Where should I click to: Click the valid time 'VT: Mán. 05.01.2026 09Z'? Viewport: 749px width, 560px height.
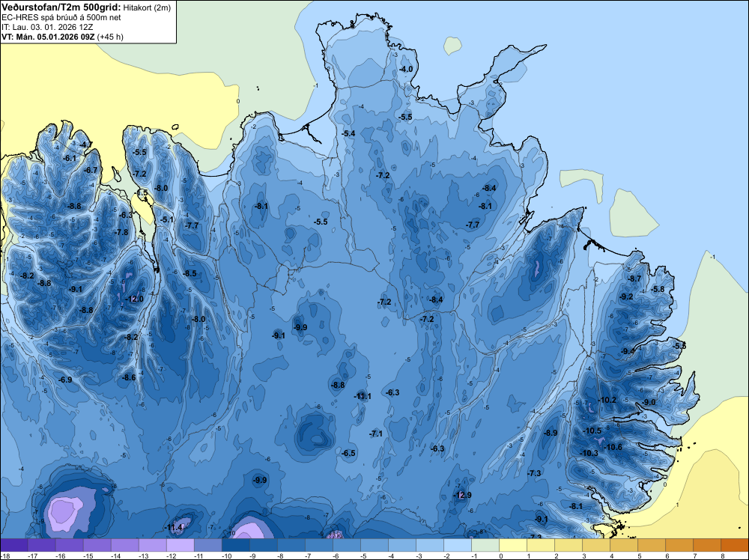(x=48, y=37)
